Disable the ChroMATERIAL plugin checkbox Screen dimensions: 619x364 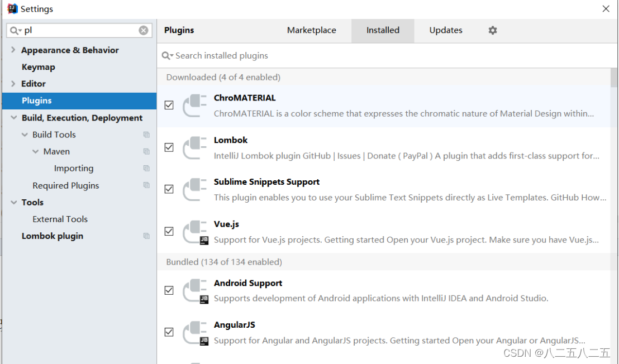click(x=169, y=106)
